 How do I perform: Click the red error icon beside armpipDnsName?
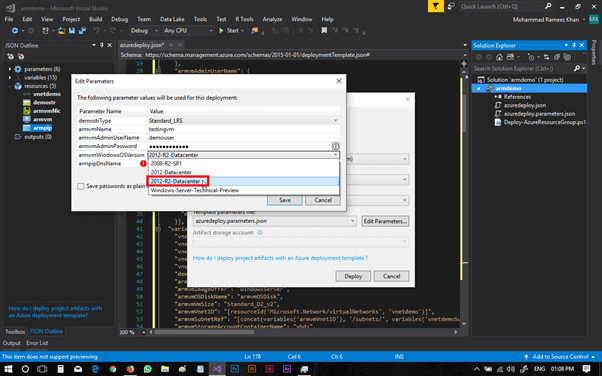143,164
